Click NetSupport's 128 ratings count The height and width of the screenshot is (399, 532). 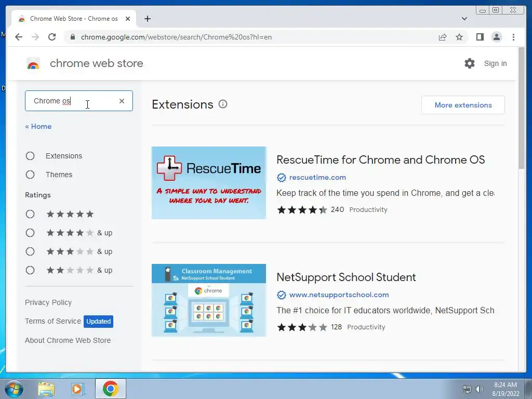[336, 327]
